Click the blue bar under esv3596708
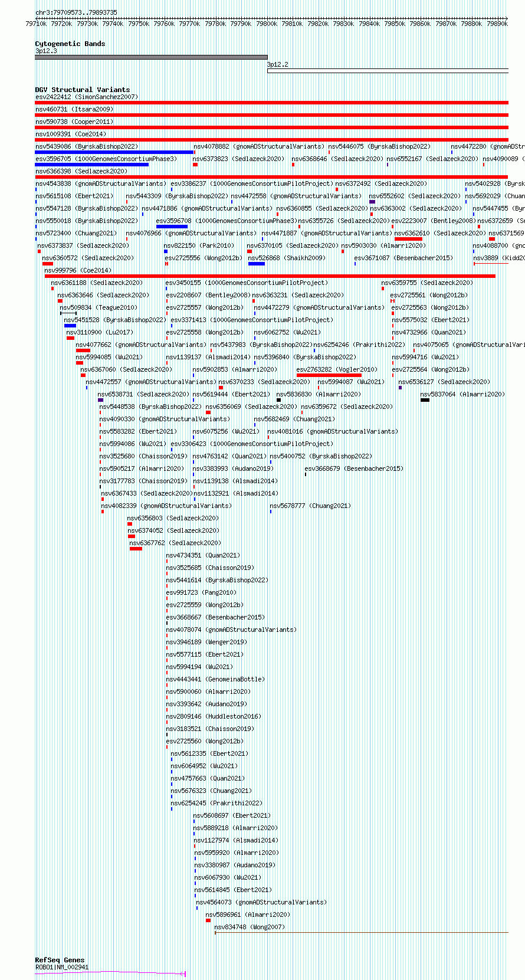The image size is (525, 980). (172, 227)
